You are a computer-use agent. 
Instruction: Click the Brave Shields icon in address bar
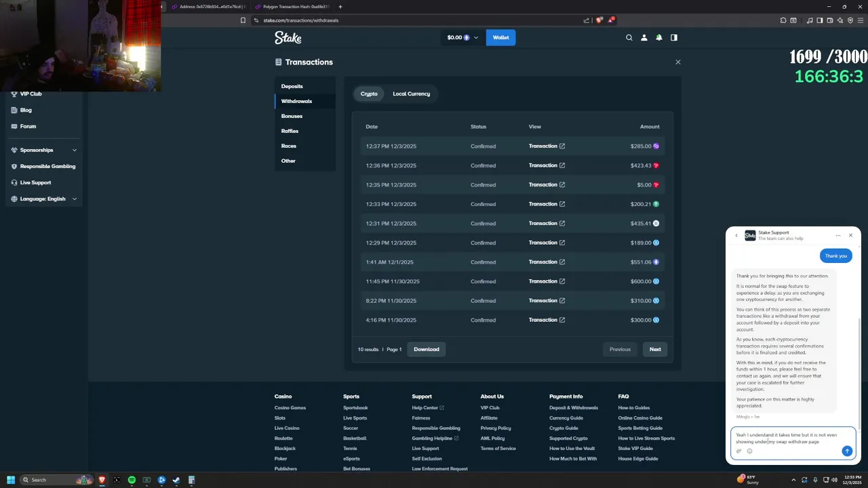pos(599,20)
